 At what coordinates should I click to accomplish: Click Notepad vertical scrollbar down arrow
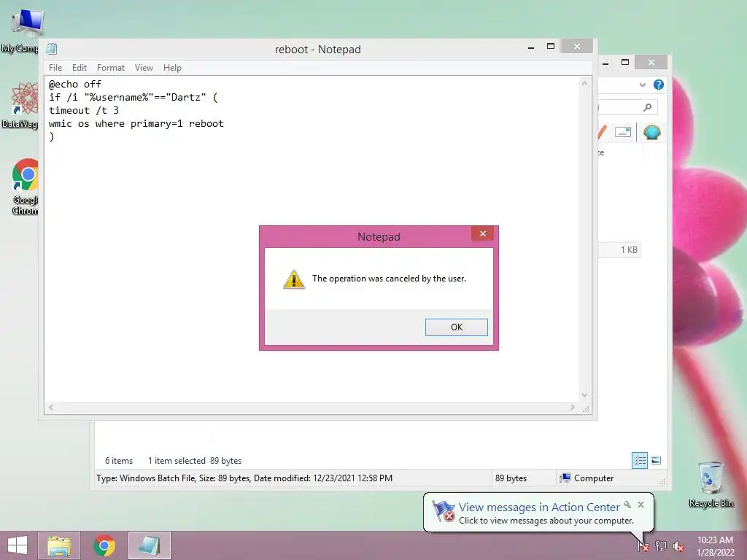tap(584, 395)
